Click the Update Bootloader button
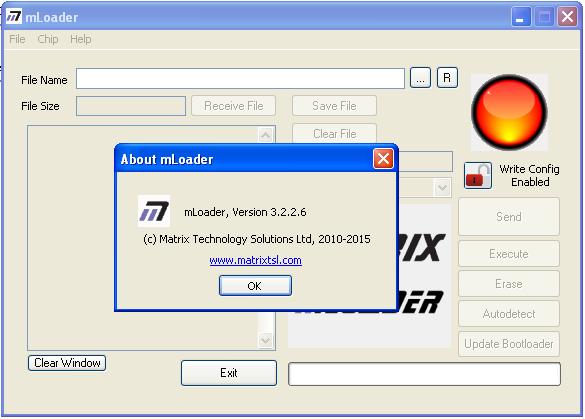Image resolution: width=585 pixels, height=419 pixels. click(509, 344)
